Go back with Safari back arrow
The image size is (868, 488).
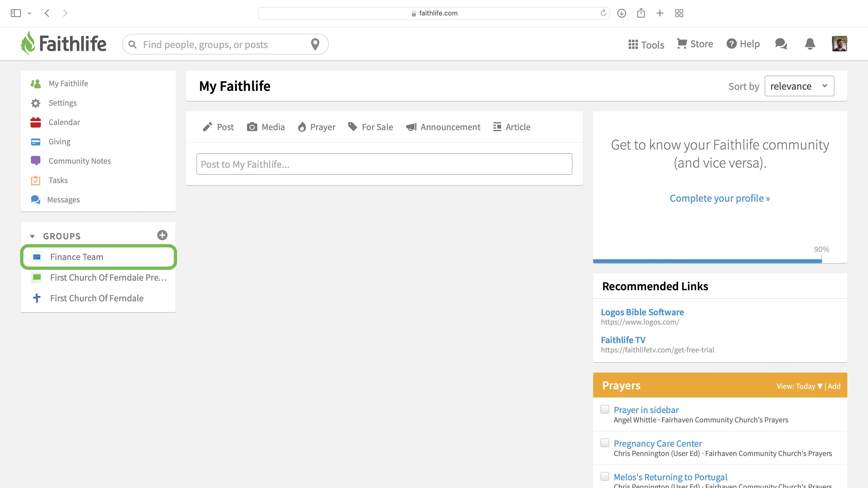point(47,13)
